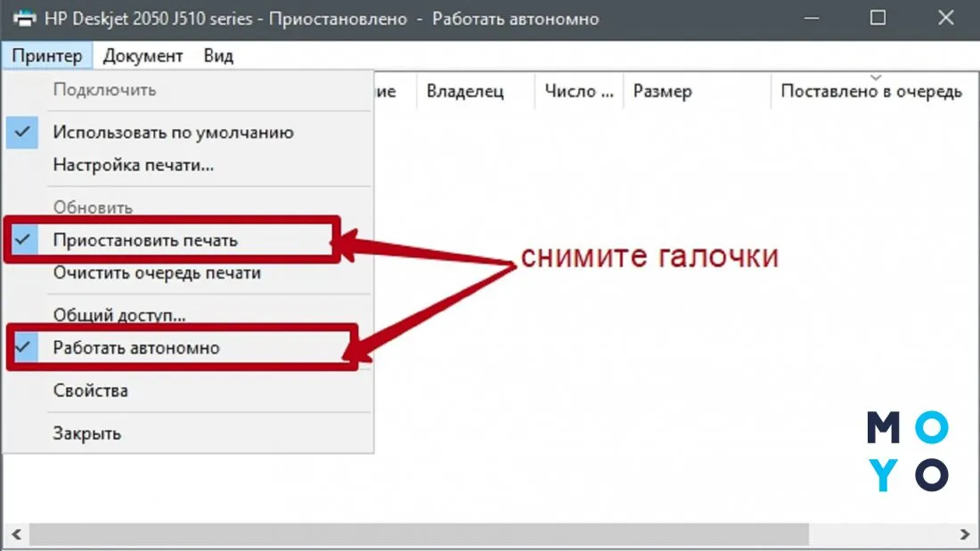This screenshot has height=551, width=980.
Task: Click the left arrow of the horizontal scrollbar
Action: [16, 535]
